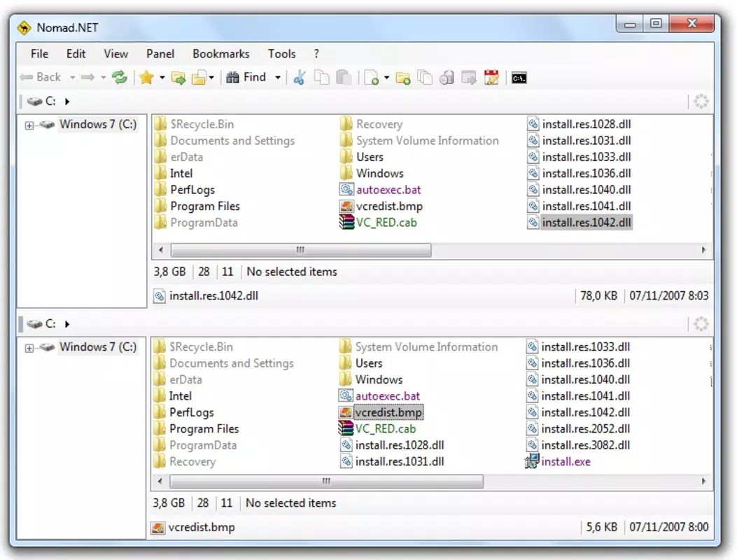Click the Copy to clipboard icon
The image size is (737, 560).
(x=321, y=78)
